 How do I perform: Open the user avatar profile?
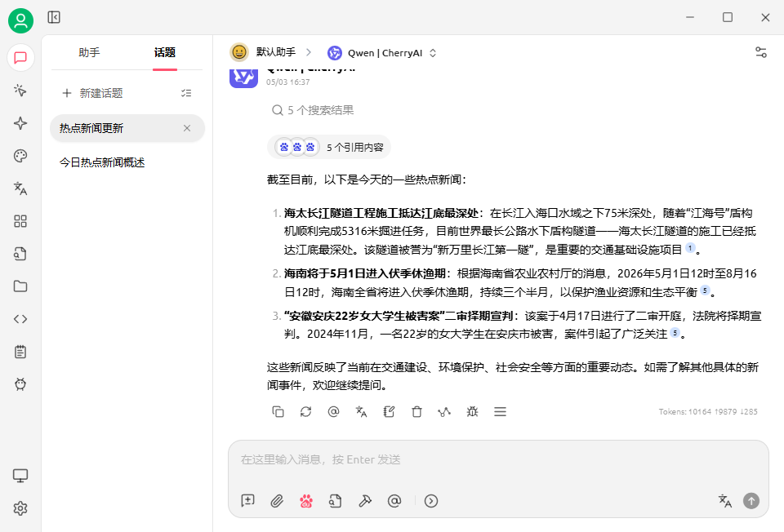click(20, 21)
